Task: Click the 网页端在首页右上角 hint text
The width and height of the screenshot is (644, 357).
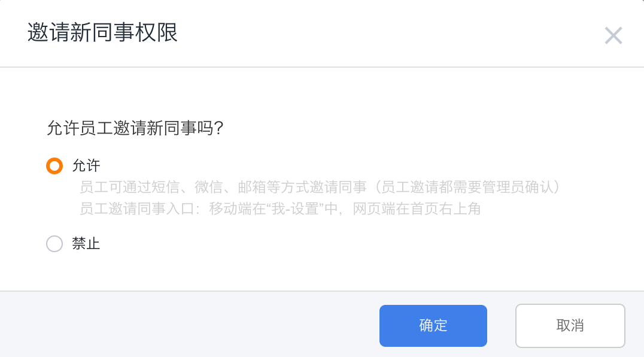Action: pos(417,208)
